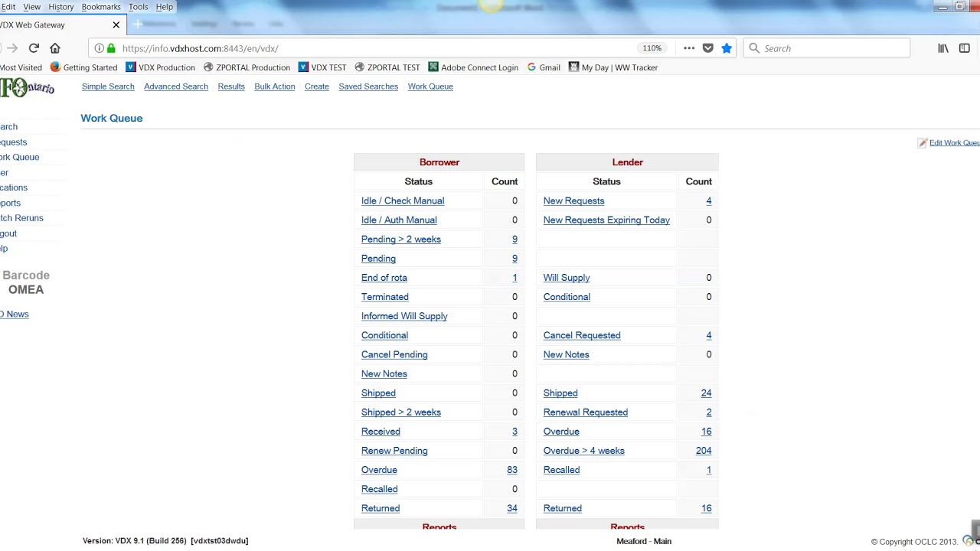This screenshot has height=551, width=980.
Task: Close the VDX Web Gateway tab
Action: point(116,24)
